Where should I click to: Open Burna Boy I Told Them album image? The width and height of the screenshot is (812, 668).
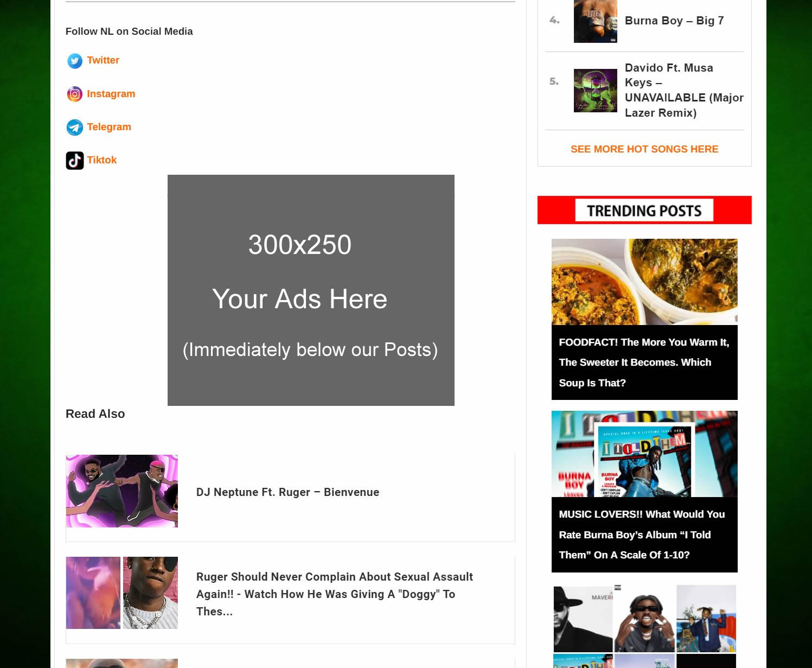(644, 454)
